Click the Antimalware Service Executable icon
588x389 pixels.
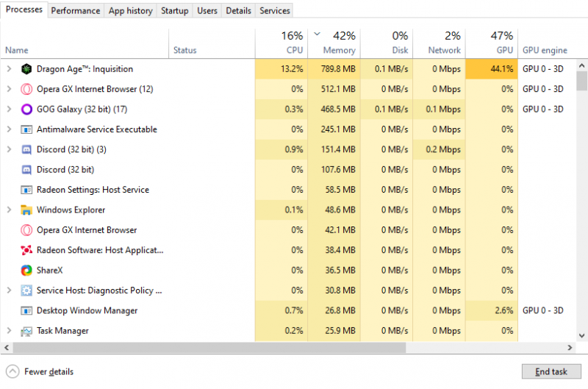pyautogui.click(x=26, y=129)
